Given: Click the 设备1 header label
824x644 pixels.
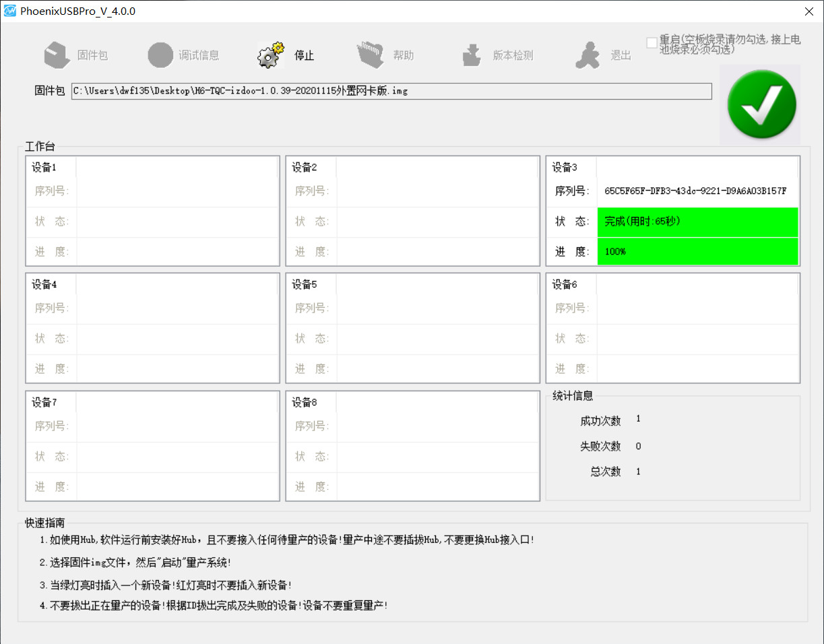Looking at the screenshot, I should point(44,167).
